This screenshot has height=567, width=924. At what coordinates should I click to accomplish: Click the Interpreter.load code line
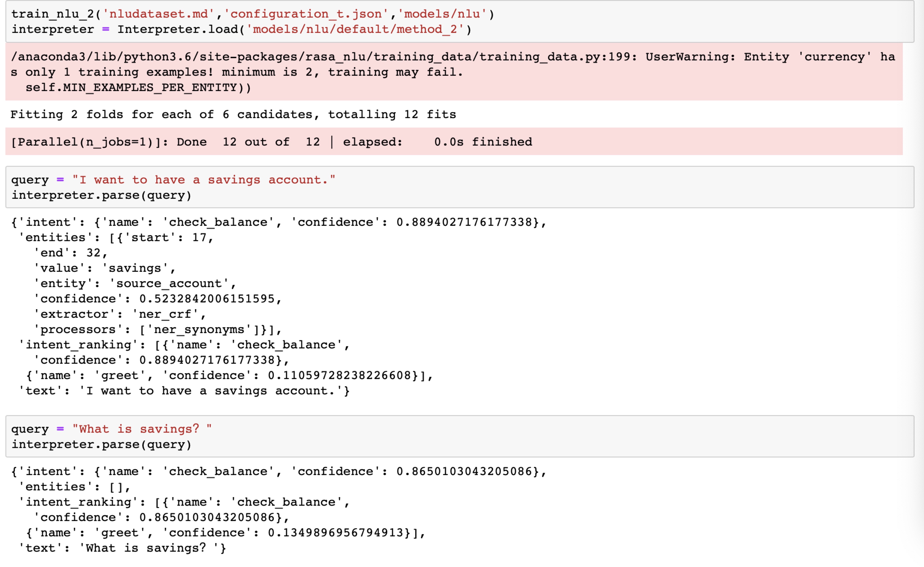click(240, 29)
